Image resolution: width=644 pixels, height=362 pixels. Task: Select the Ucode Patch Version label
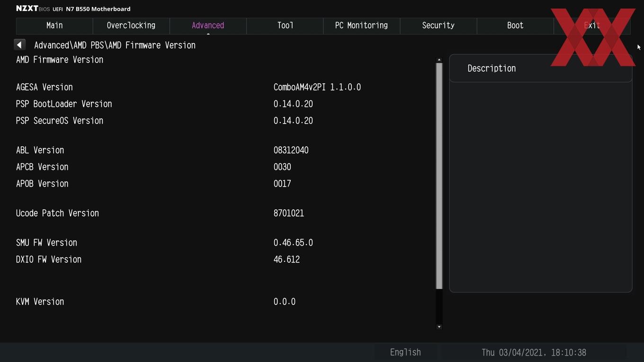(x=57, y=213)
